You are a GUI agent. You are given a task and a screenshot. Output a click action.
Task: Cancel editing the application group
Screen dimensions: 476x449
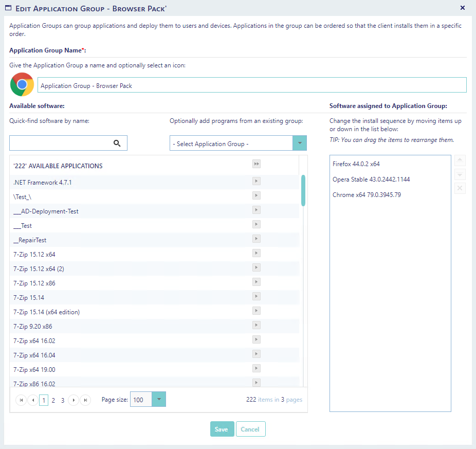(x=250, y=429)
